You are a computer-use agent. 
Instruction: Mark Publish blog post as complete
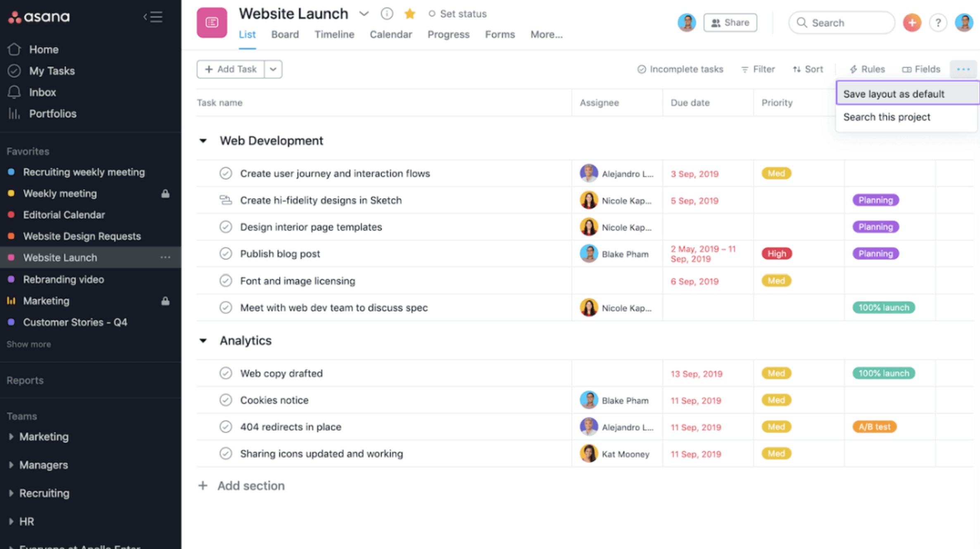pos(226,253)
